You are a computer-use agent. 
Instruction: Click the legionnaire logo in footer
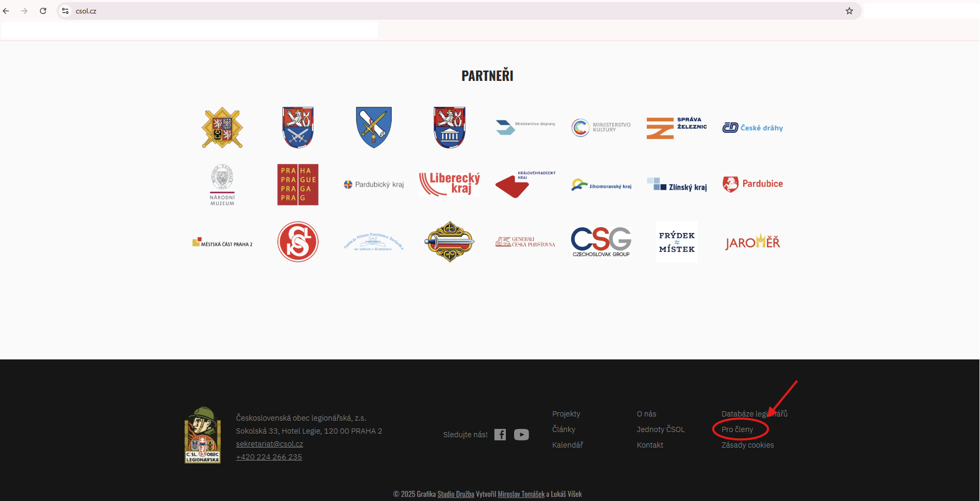coord(203,435)
